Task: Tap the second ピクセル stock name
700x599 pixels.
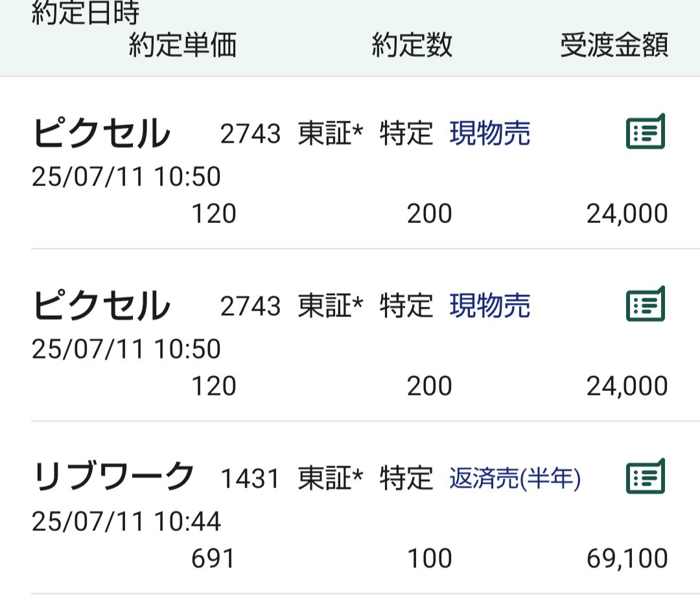Action: (x=101, y=305)
